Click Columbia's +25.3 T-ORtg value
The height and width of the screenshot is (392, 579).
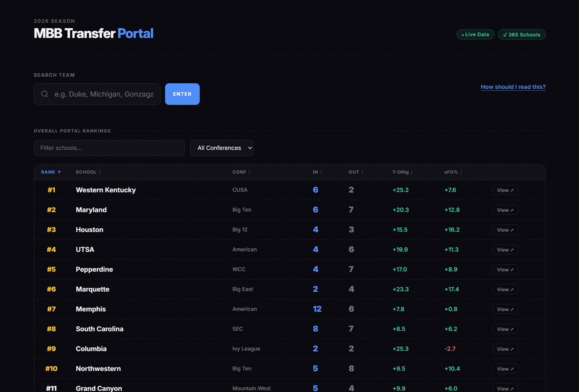[x=401, y=349]
